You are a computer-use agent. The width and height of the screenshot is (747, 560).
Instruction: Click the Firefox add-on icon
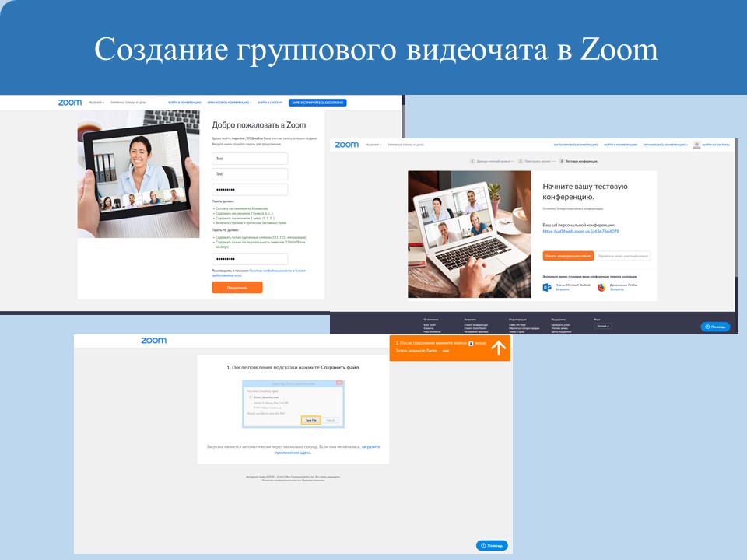click(x=601, y=287)
